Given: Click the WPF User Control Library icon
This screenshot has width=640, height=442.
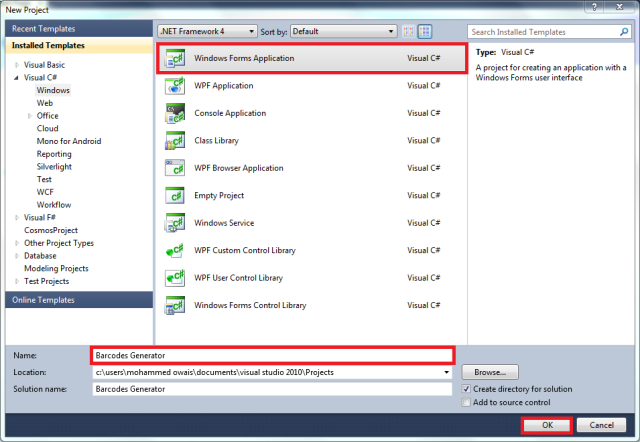Looking at the screenshot, I should coord(175,278).
